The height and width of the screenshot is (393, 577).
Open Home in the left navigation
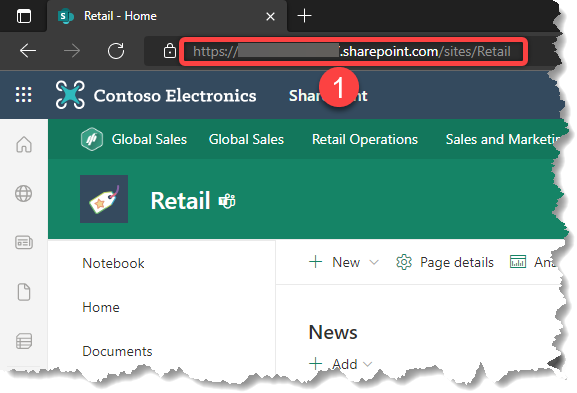(101, 307)
